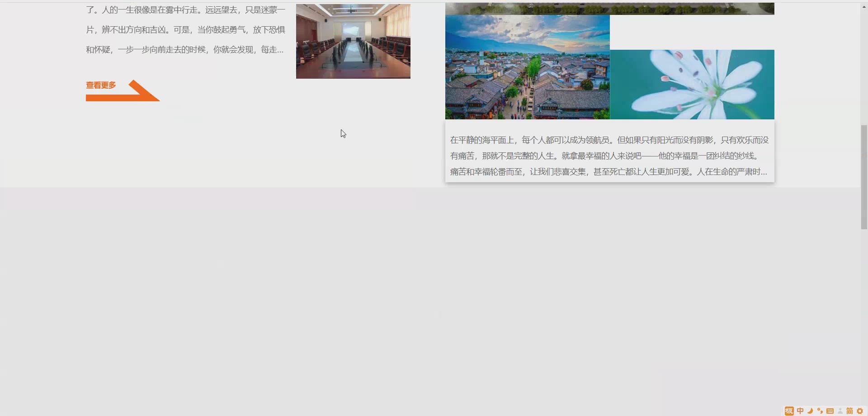The height and width of the screenshot is (416, 868).
Task: Click the 查看更多 link
Action: (100, 85)
